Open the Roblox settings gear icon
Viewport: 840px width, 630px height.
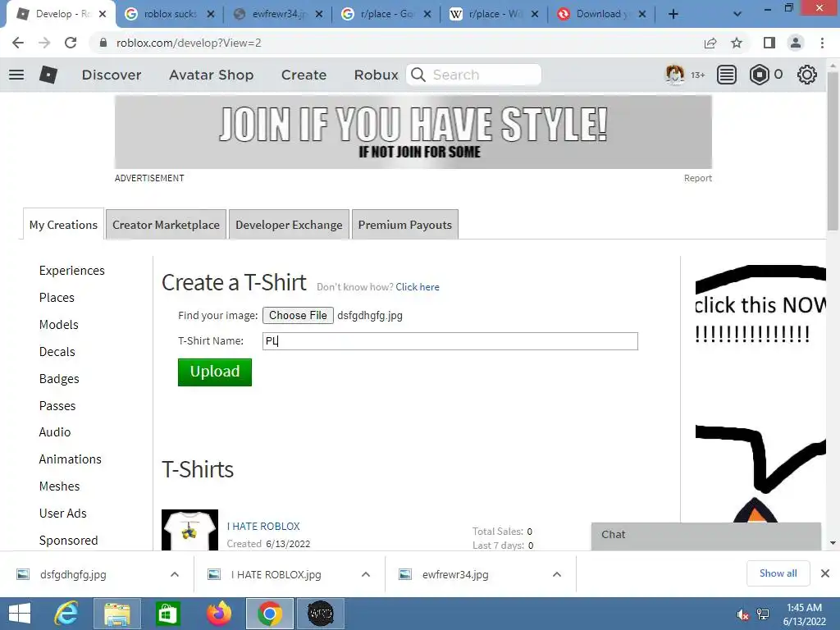(807, 75)
